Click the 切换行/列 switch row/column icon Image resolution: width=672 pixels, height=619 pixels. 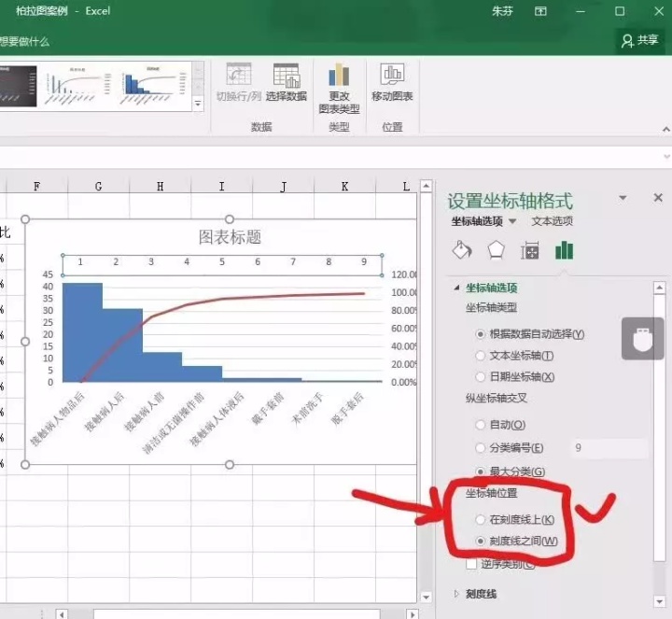239,76
